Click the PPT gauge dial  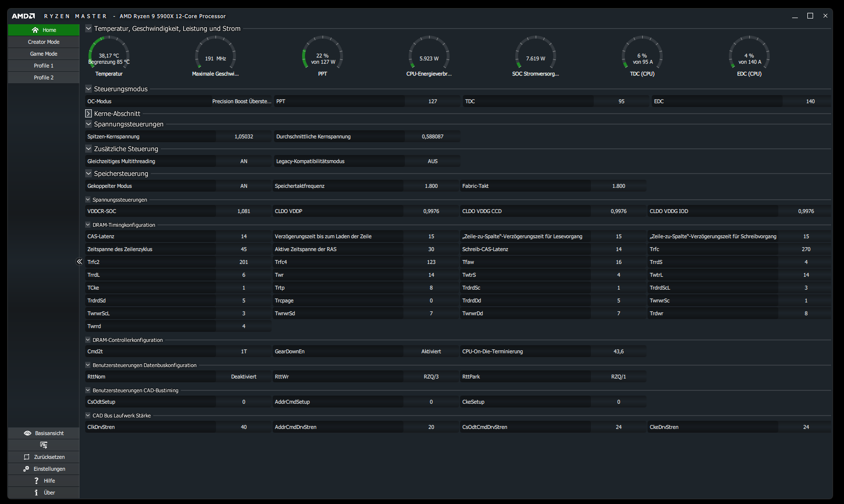click(x=323, y=53)
